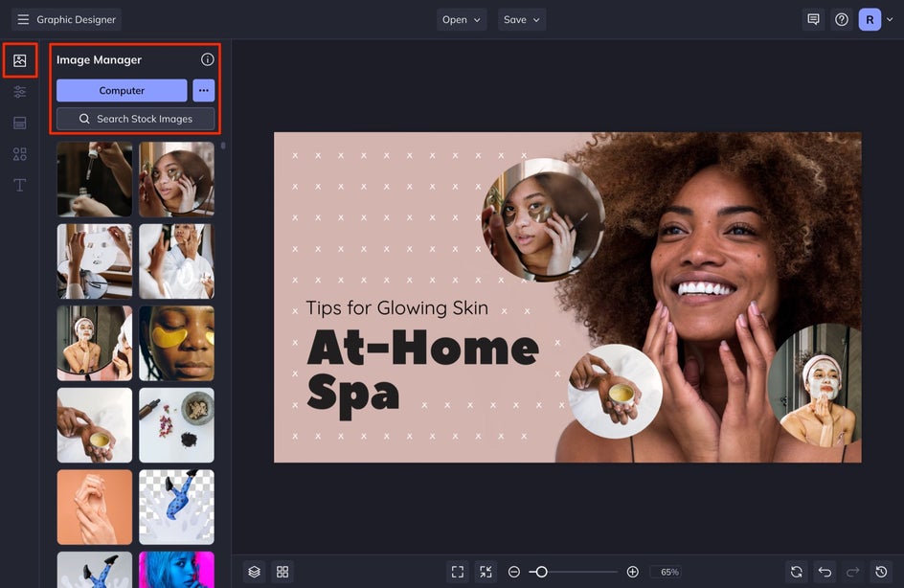
Task: Open more upload options ellipsis button
Action: coord(204,91)
